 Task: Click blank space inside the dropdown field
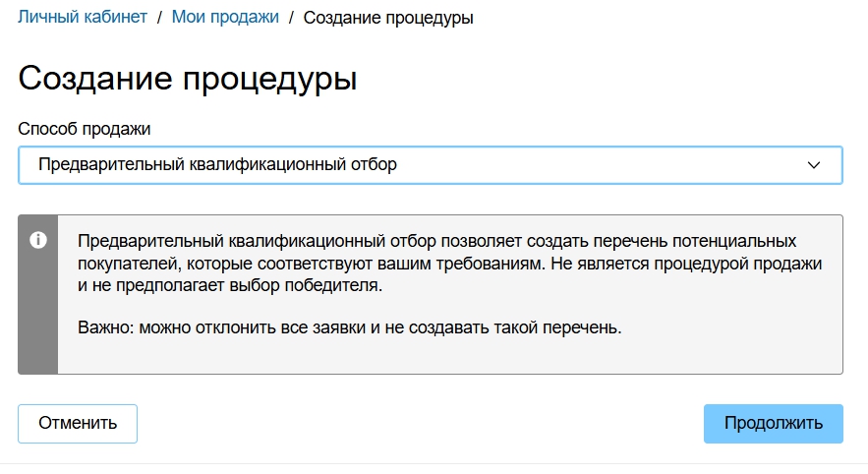[x=609, y=165]
